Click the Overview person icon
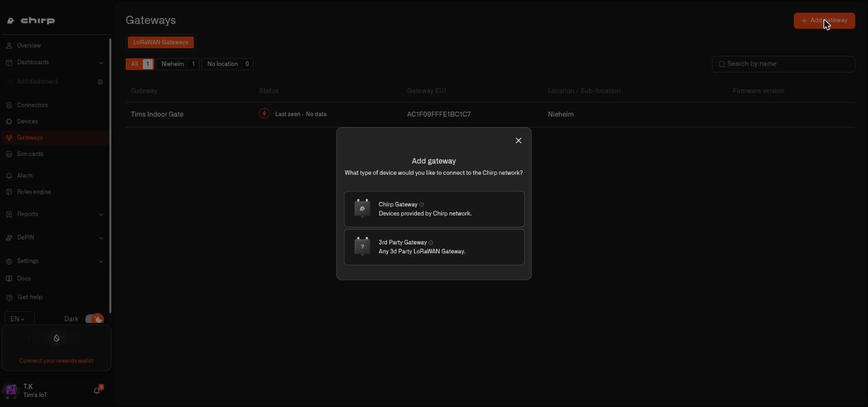Screen dimensions: 868x407 (x=9, y=45)
